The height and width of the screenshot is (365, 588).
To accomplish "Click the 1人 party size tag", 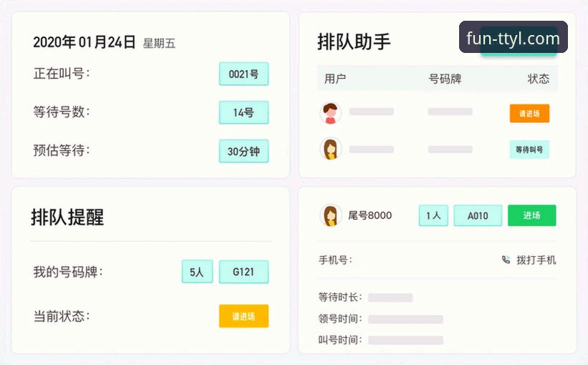I will coord(433,215).
